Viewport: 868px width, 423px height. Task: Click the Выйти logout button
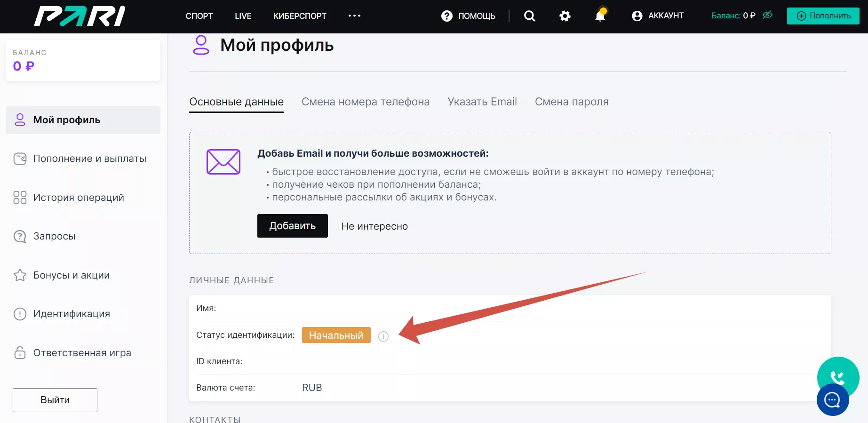pyautogui.click(x=55, y=400)
